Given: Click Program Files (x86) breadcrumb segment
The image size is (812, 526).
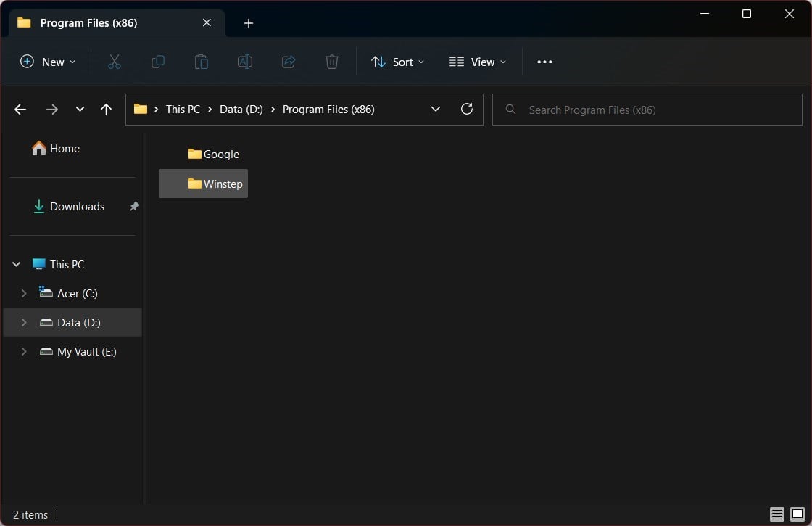Looking at the screenshot, I should [x=328, y=110].
